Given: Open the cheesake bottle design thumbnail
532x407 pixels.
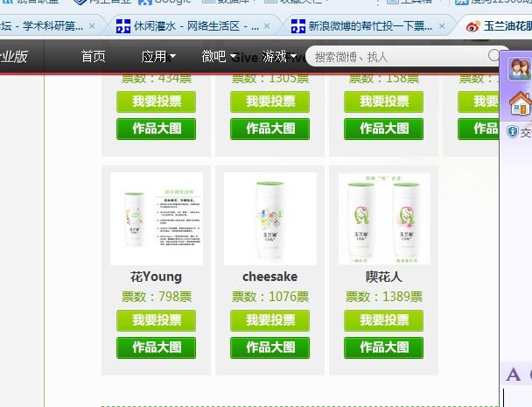Looking at the screenshot, I should (x=270, y=219).
